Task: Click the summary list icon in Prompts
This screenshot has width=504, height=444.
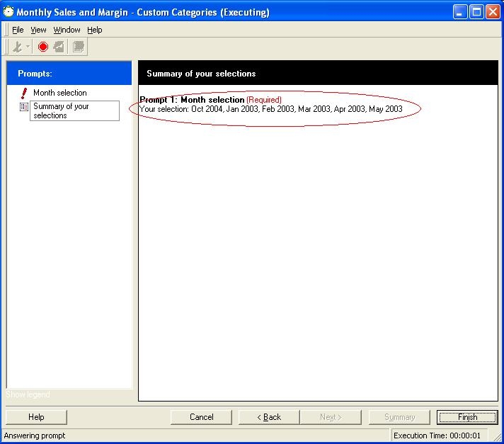Action: [24, 107]
